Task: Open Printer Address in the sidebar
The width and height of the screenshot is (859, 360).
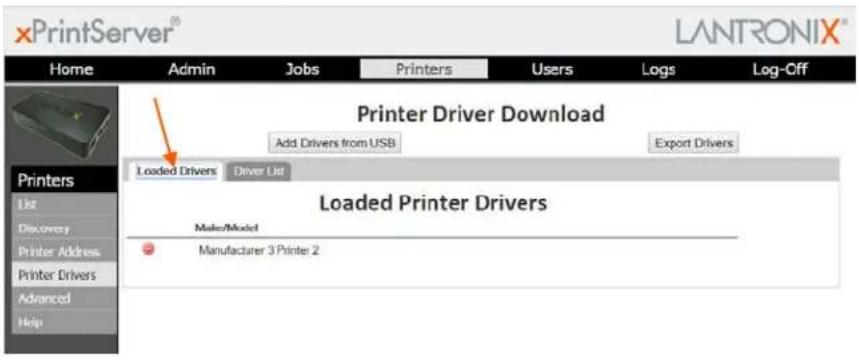Action: click(x=64, y=252)
